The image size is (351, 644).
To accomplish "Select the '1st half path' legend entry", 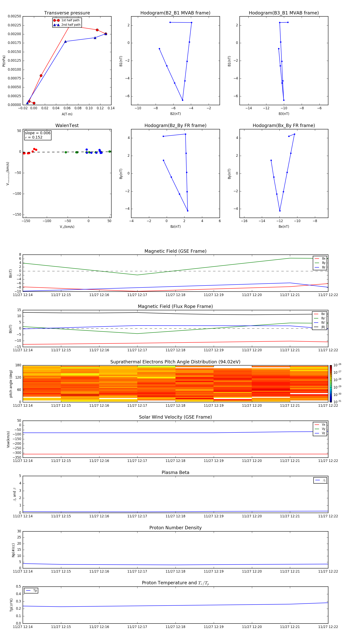I will (66, 20).
